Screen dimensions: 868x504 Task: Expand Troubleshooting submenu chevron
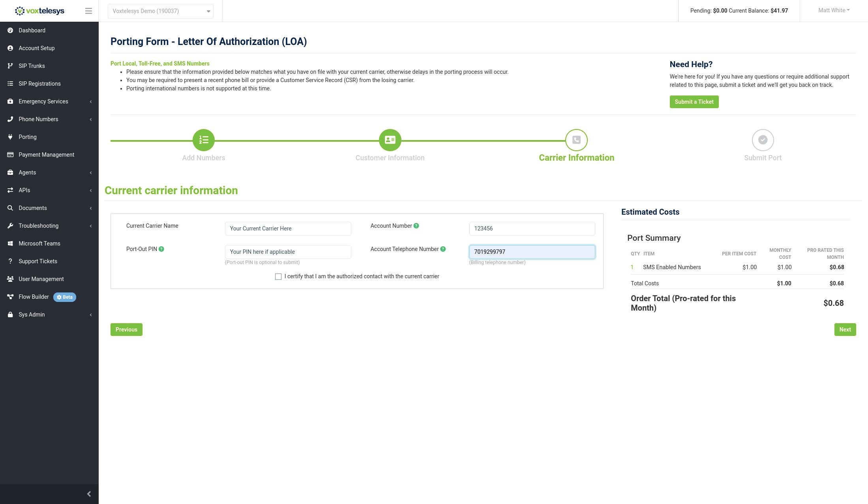click(x=91, y=226)
